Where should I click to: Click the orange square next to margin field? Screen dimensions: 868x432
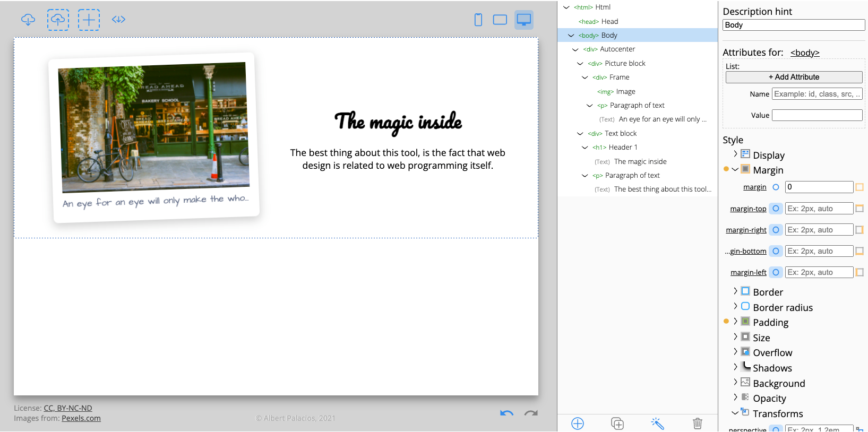click(x=860, y=187)
